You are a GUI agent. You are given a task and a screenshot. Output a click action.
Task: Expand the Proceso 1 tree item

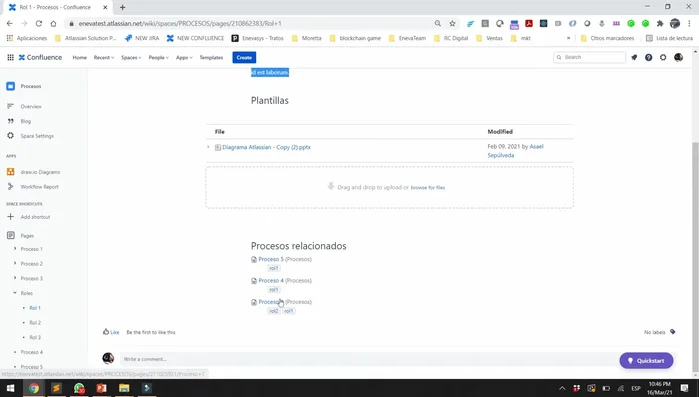[15, 249]
